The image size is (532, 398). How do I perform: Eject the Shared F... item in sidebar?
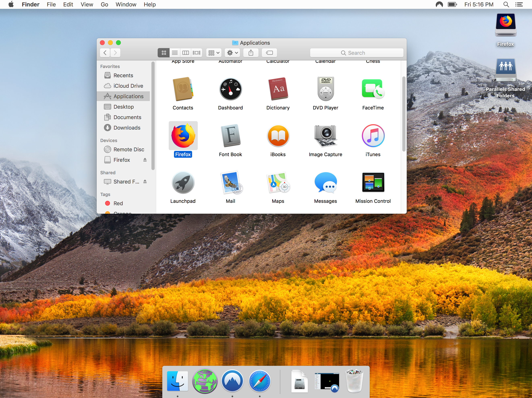coord(145,181)
